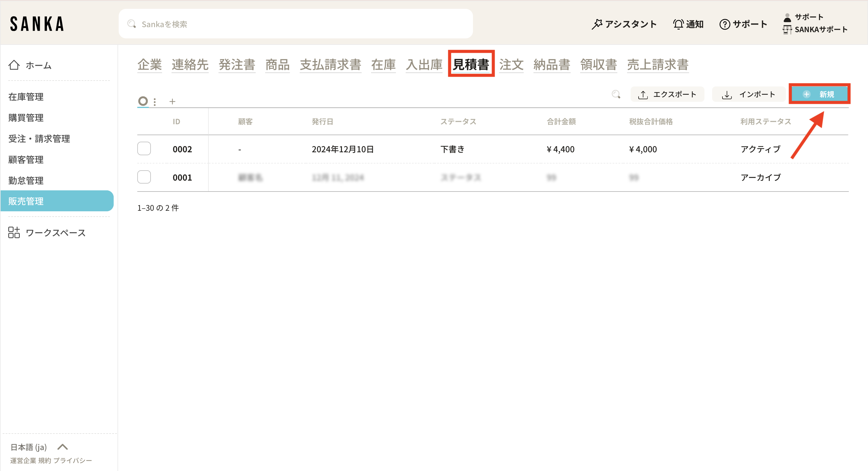Click the assistant magic wand icon
The height and width of the screenshot is (471, 868).
(597, 24)
